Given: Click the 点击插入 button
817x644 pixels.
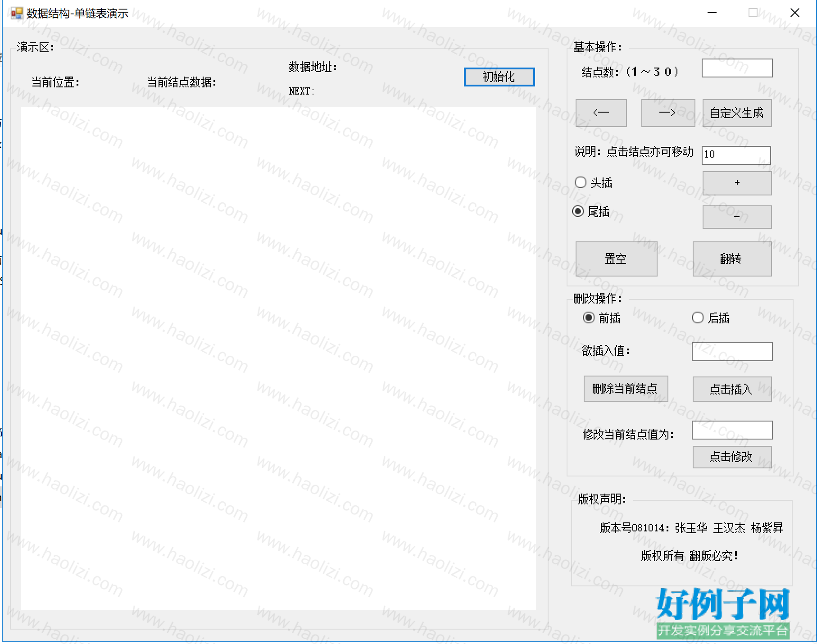Looking at the screenshot, I should (x=732, y=389).
